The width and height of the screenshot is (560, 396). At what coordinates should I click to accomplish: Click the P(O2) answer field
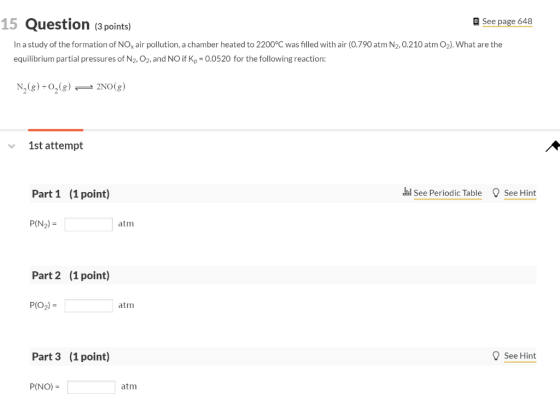point(89,306)
